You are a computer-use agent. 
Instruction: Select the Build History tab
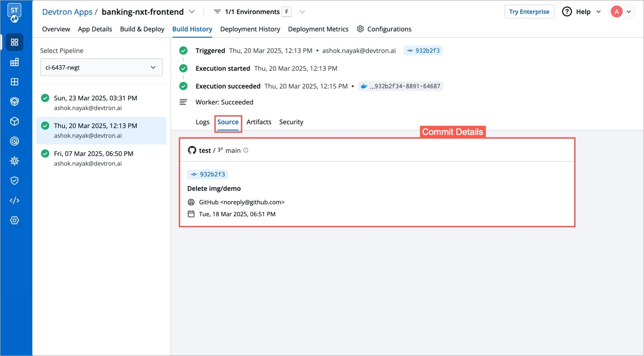click(192, 29)
